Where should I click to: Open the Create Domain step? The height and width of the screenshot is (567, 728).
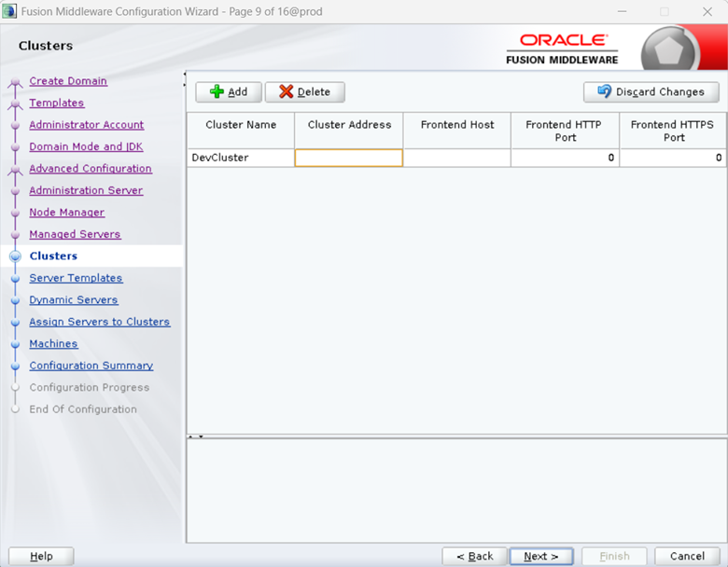[x=68, y=81]
